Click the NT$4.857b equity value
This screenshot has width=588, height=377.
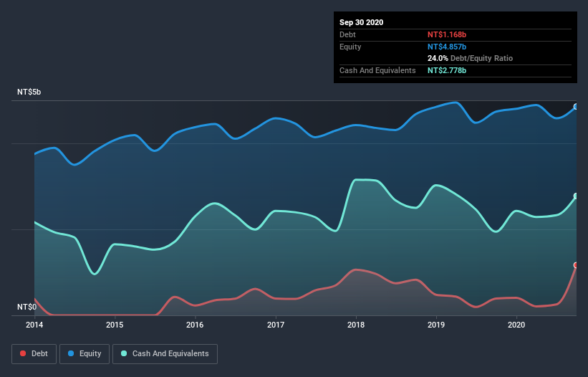[447, 47]
